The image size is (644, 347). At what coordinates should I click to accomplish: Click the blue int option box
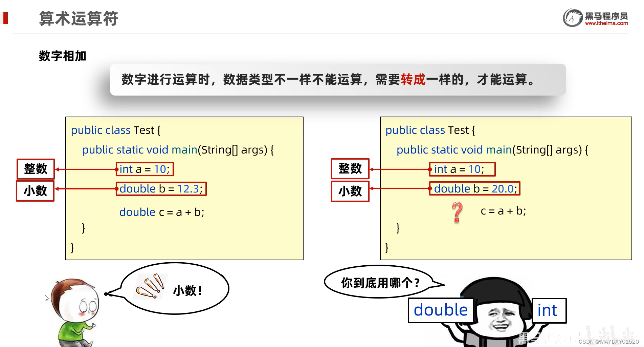[x=549, y=310]
